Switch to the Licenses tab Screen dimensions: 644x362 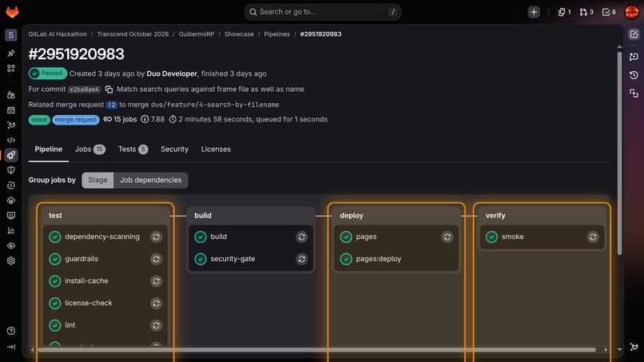216,149
